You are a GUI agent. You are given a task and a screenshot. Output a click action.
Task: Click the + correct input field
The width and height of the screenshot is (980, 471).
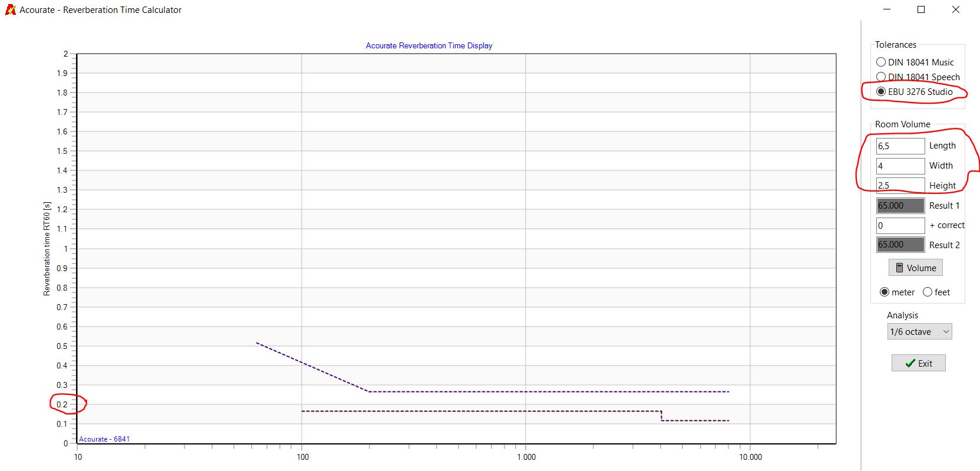(900, 225)
